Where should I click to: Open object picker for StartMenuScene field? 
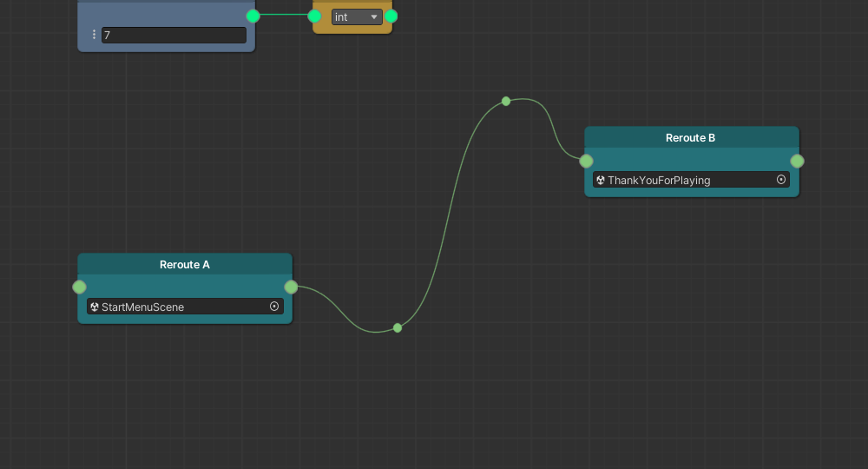click(274, 307)
